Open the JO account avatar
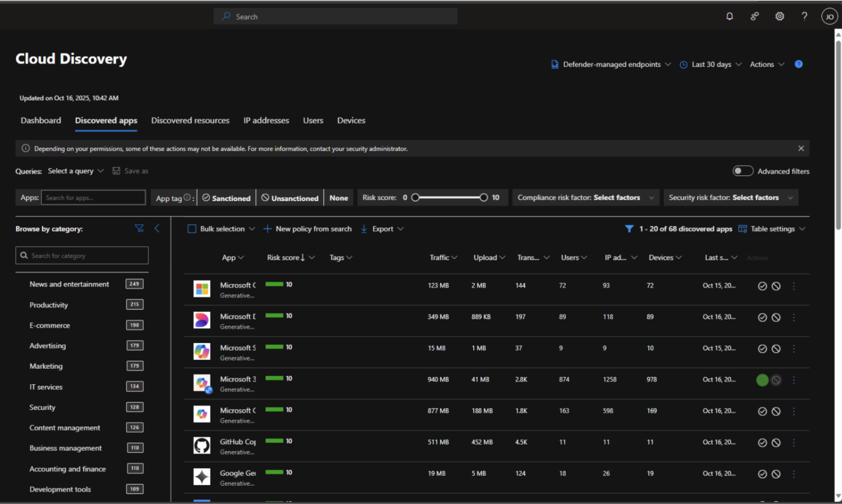The height and width of the screenshot is (504, 842). pyautogui.click(x=830, y=16)
